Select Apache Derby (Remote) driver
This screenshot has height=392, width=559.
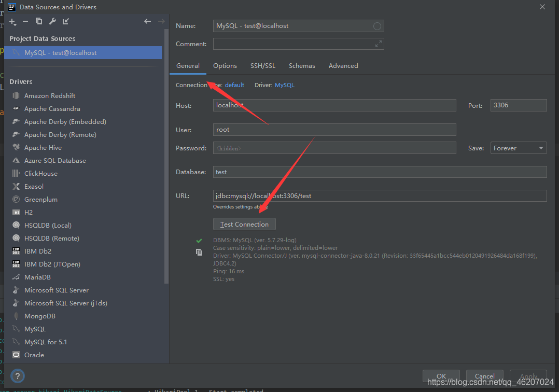60,135
